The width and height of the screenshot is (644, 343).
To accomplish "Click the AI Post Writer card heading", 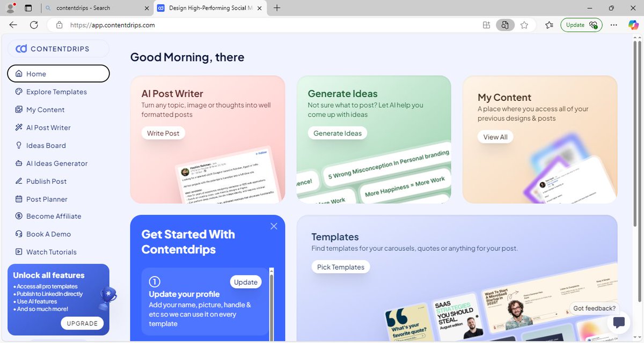I will (172, 94).
